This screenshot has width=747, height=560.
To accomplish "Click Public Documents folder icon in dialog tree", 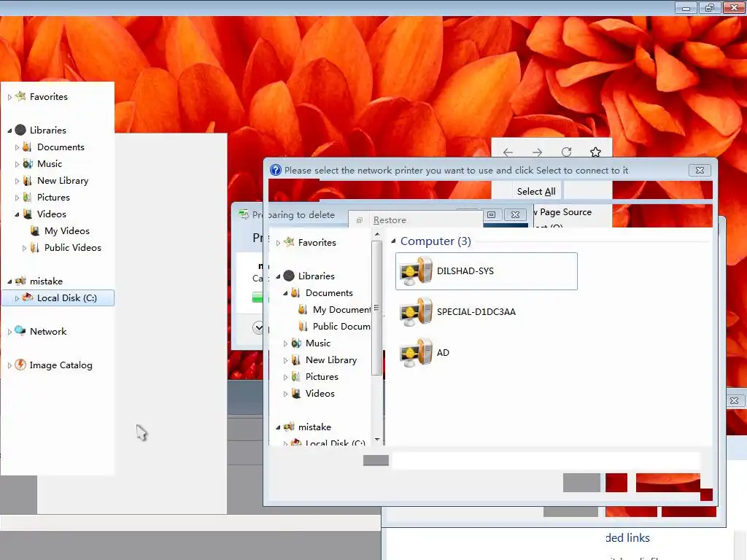I will pos(303,326).
